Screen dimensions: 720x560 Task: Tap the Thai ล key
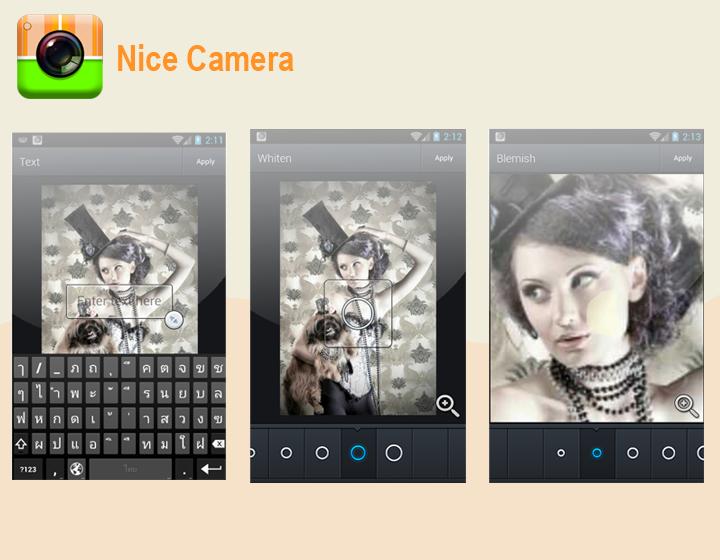(x=218, y=393)
